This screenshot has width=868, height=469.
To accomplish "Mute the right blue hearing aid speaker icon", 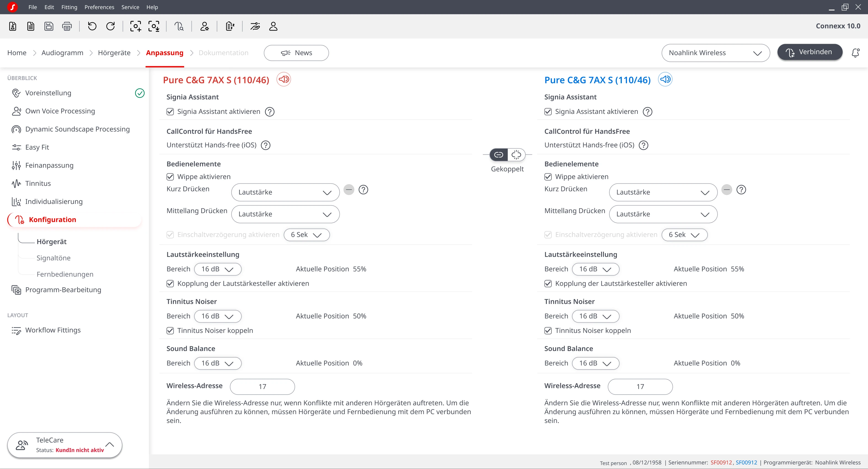I will [665, 79].
